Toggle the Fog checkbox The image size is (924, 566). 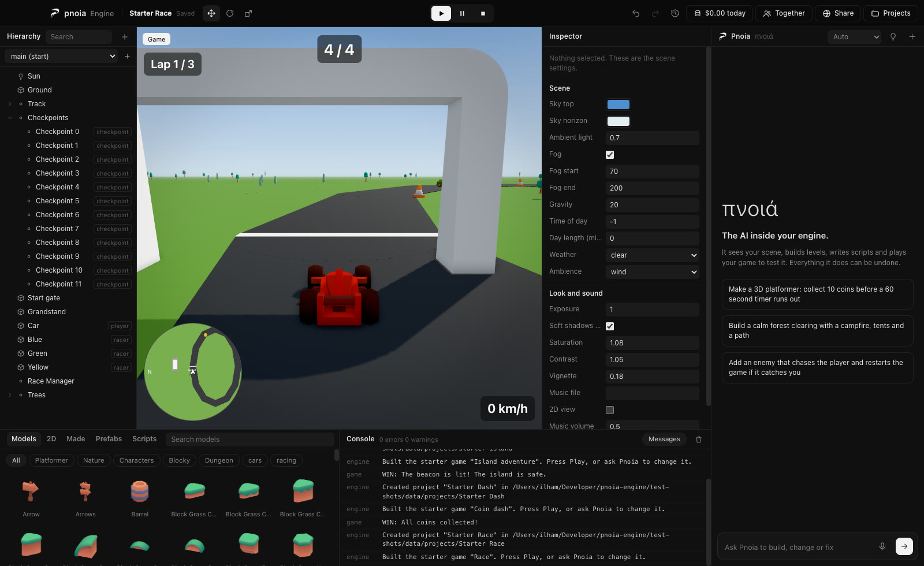pos(610,155)
